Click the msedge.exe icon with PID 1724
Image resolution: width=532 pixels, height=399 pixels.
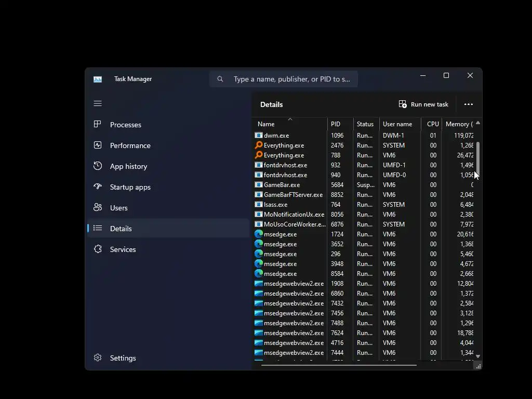coord(259,234)
